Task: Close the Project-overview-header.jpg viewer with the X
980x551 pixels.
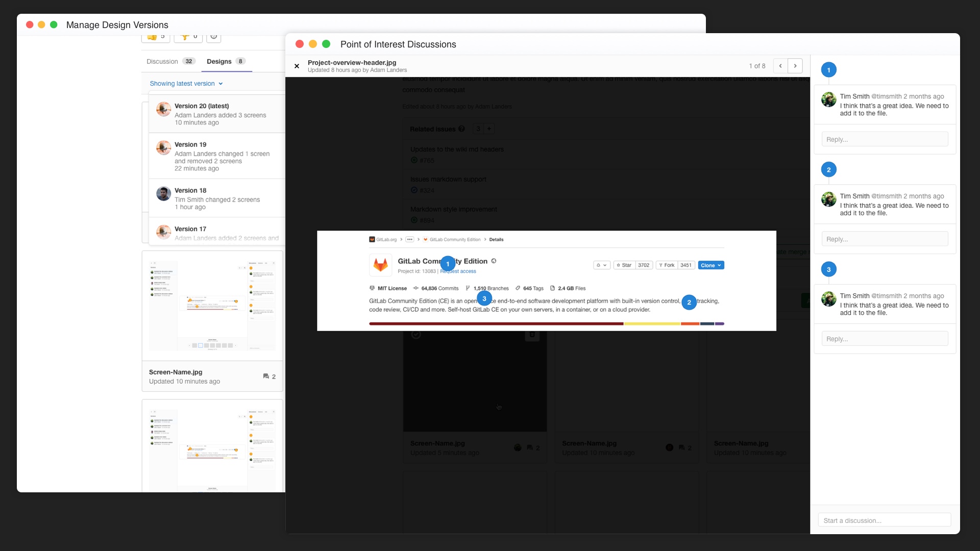Action: click(296, 66)
